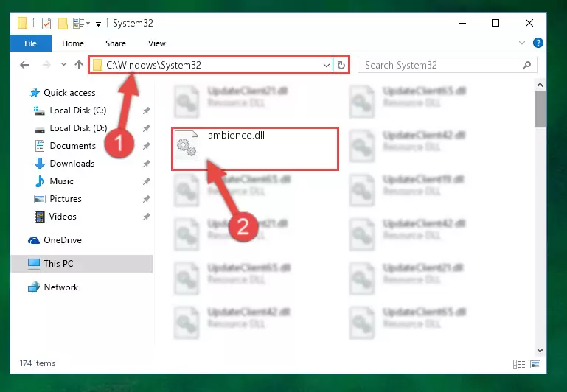Expand the address bar history dropdown

pyautogui.click(x=326, y=66)
